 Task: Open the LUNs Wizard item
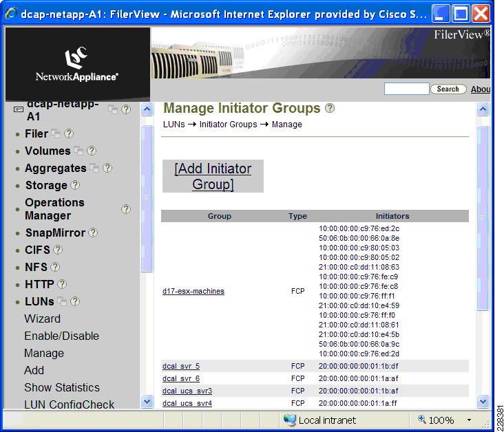(x=42, y=318)
